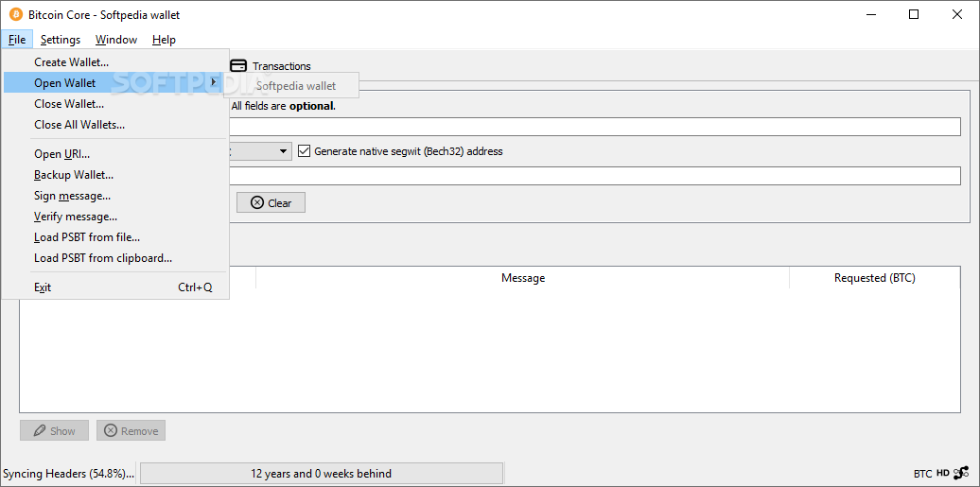Click the HD wallet status icon
The width and height of the screenshot is (980, 487).
click(942, 473)
